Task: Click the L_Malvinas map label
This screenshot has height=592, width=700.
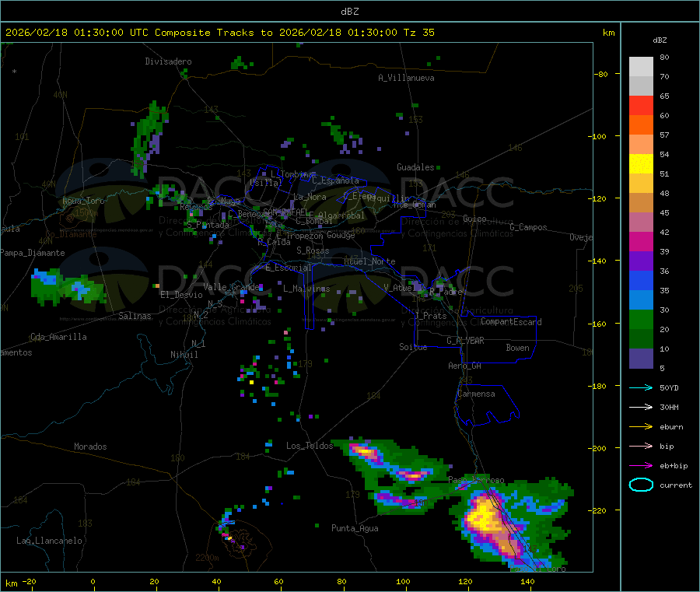Action: pyautogui.click(x=306, y=289)
